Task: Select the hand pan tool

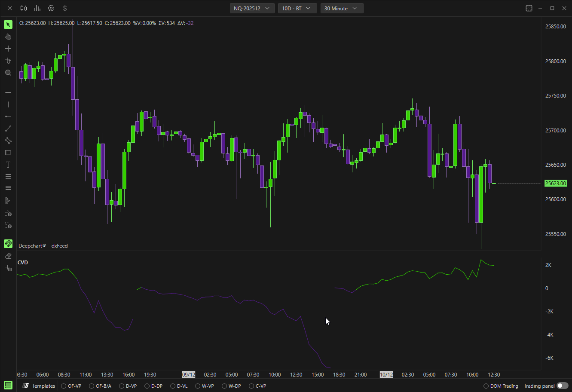Action: coord(8,37)
